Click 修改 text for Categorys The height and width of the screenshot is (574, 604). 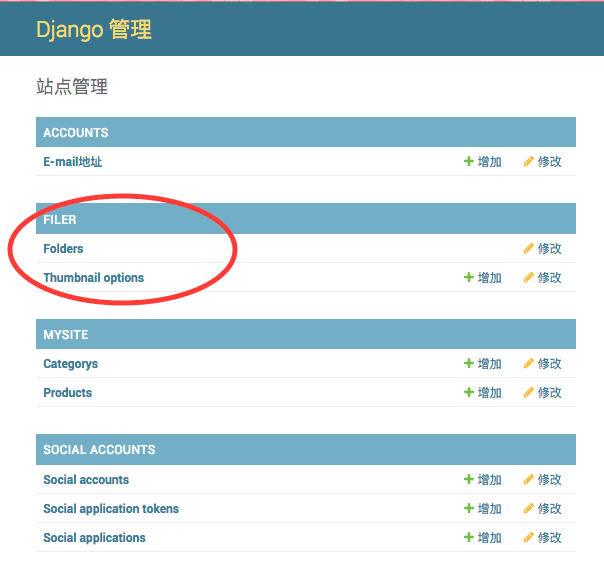coord(550,364)
